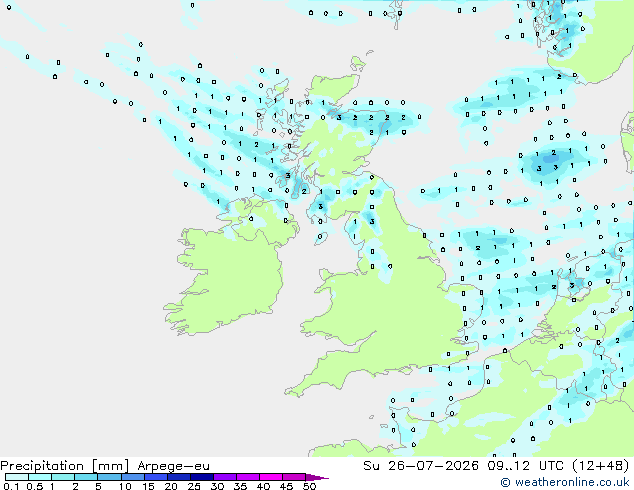Pick the purple 30–35 legend swatch
The height and width of the screenshot is (490, 634).
pyautogui.click(x=225, y=477)
